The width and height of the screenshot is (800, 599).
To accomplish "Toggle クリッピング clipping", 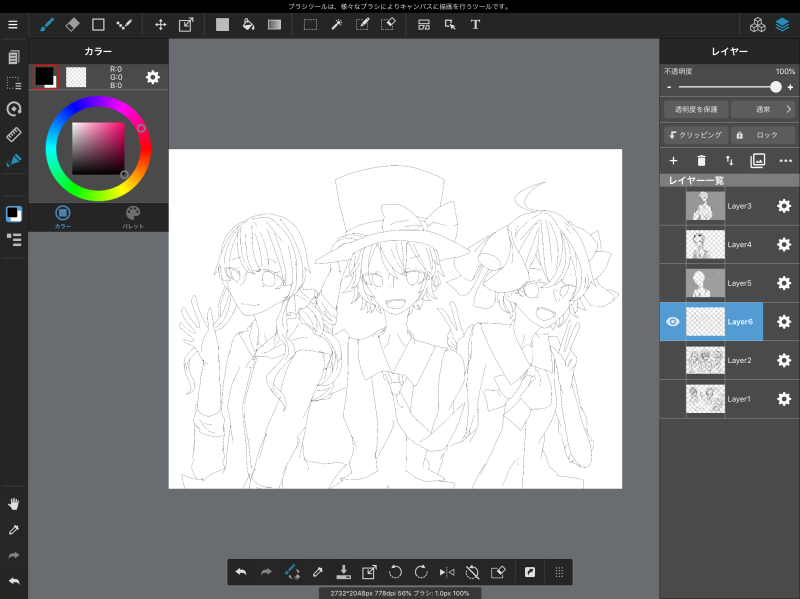I will coord(696,135).
